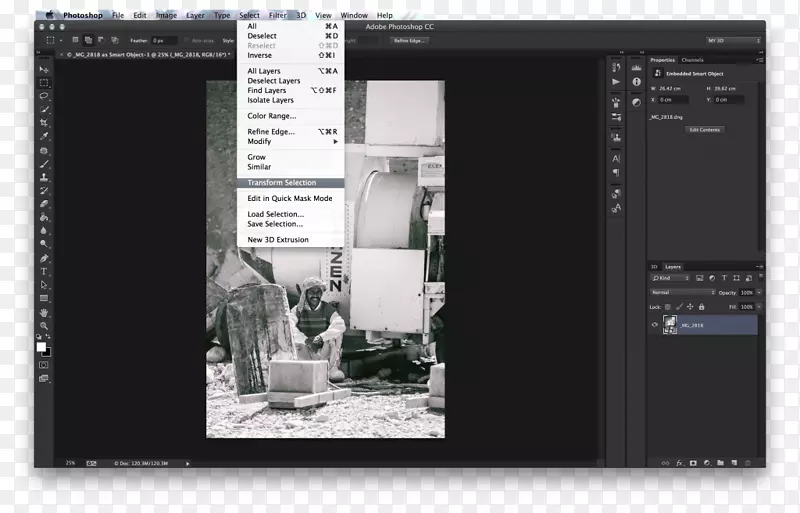Open the Filter menu
800x513 pixels.
[278, 15]
